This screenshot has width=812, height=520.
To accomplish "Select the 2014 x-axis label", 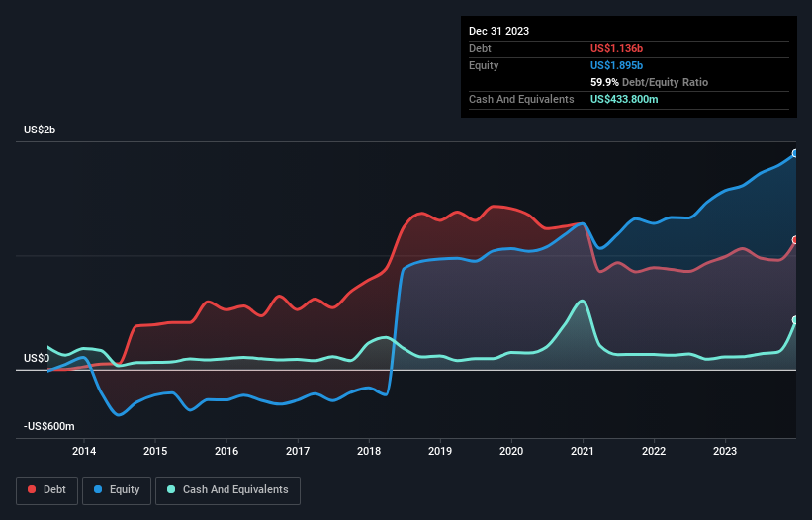I will click(84, 451).
